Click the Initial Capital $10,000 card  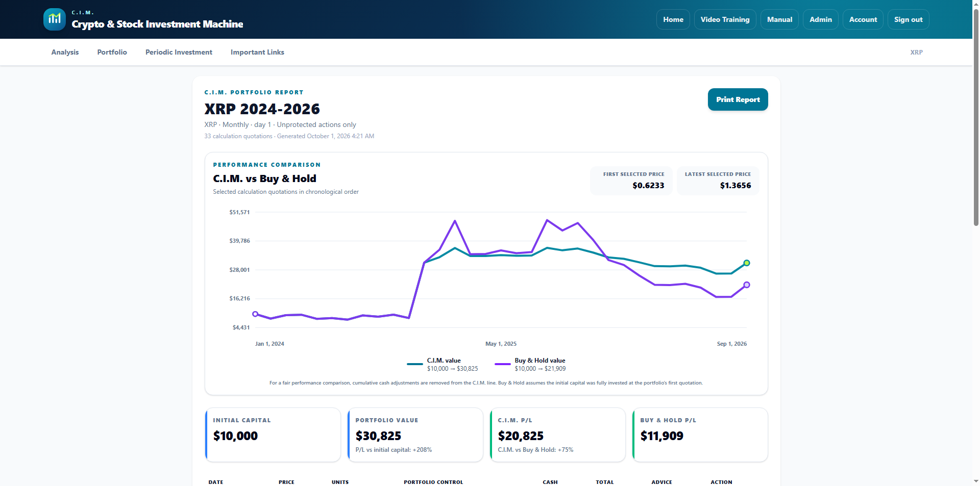(x=273, y=435)
